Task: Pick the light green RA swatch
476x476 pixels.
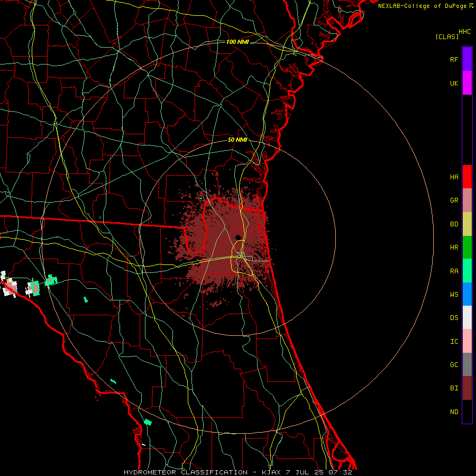Action: (x=467, y=271)
